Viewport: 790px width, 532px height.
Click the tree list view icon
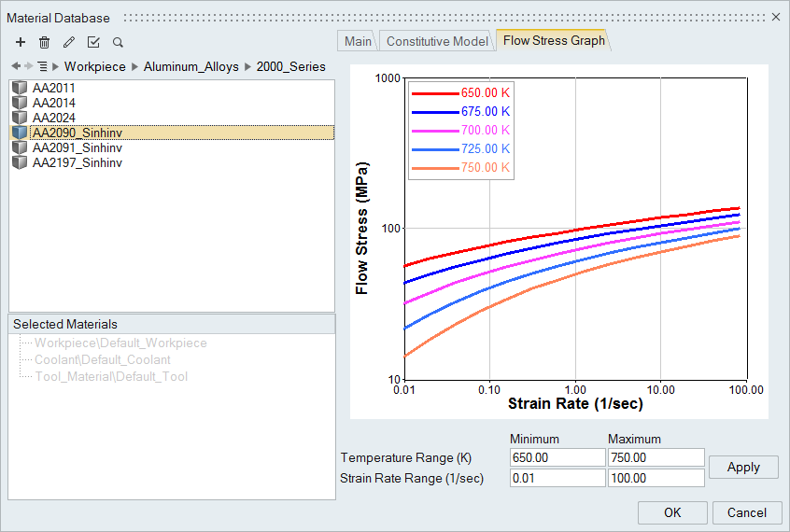pos(42,66)
